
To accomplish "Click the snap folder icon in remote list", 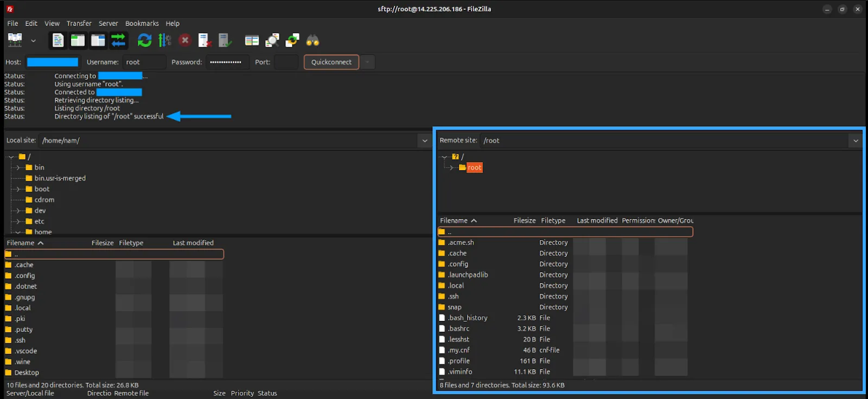I will point(442,307).
